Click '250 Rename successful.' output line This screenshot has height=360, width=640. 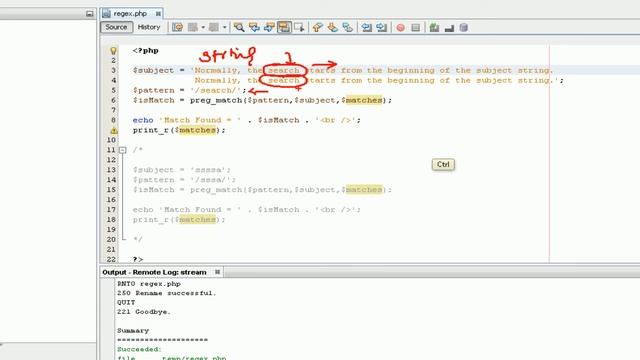pos(167,293)
